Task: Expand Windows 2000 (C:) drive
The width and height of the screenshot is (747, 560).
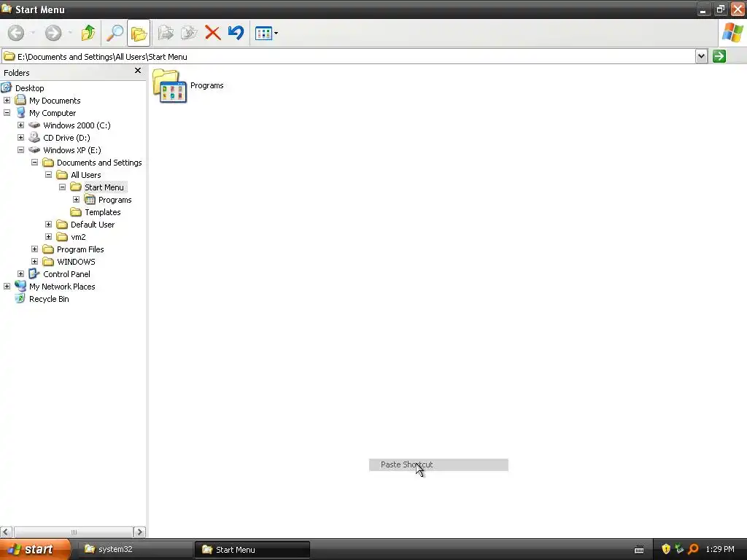Action: [x=20, y=125]
